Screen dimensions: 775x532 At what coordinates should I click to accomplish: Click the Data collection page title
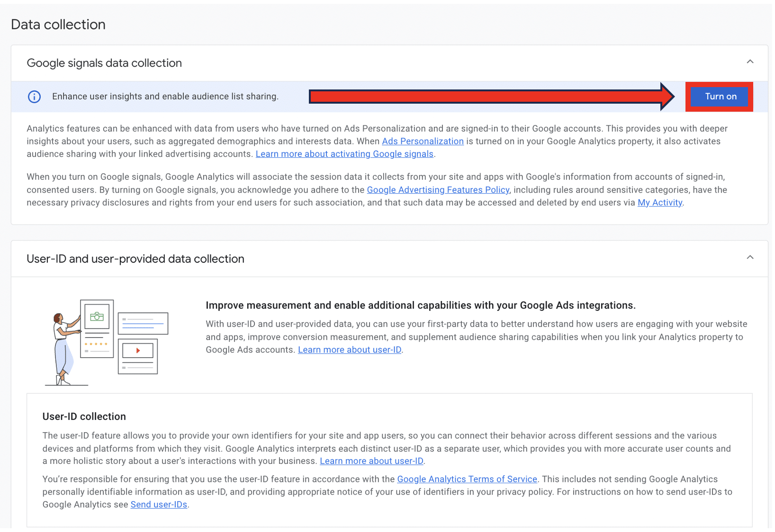point(58,24)
